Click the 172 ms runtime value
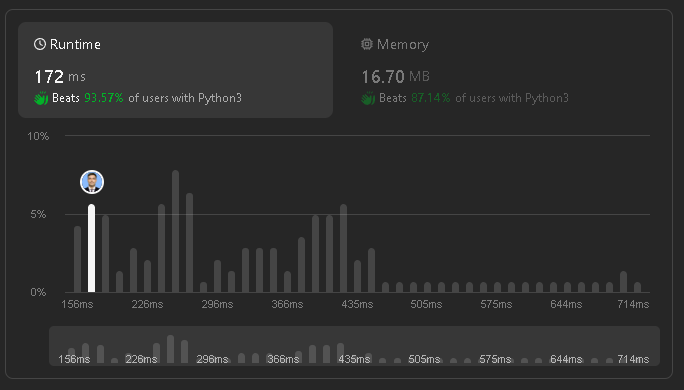Viewport: 684px width, 390px height. click(x=60, y=77)
